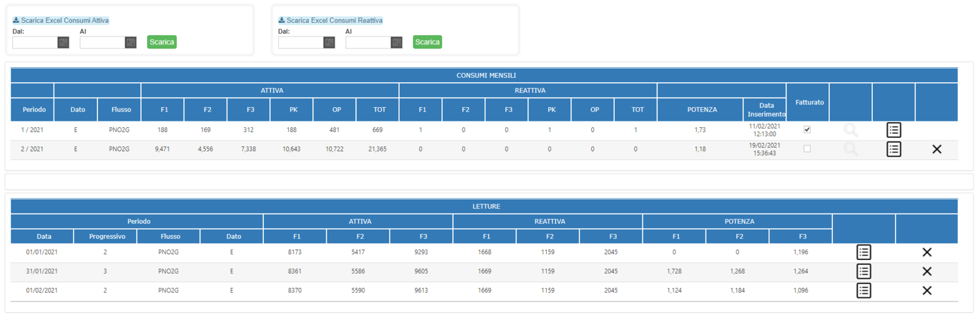This screenshot has width=980, height=320.
Task: Open detail list icon for reading 01/01/2021
Action: (864, 252)
